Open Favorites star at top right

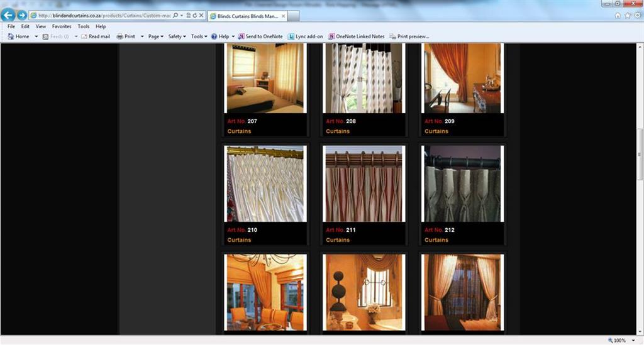click(x=628, y=16)
